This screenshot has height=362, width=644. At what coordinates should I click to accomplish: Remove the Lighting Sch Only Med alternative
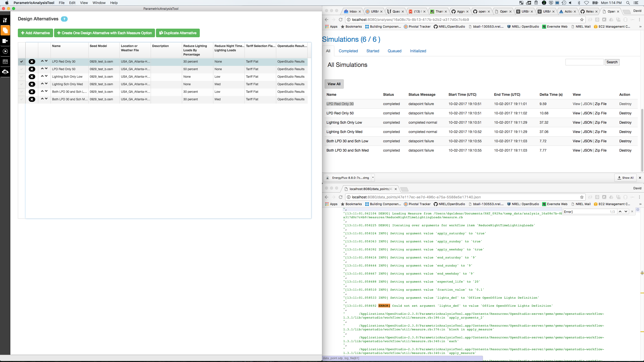32,84
